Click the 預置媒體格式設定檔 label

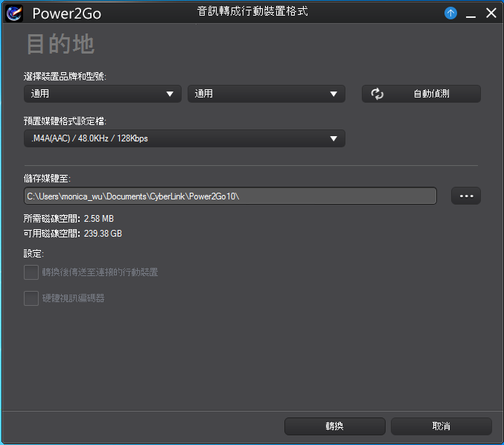point(65,121)
